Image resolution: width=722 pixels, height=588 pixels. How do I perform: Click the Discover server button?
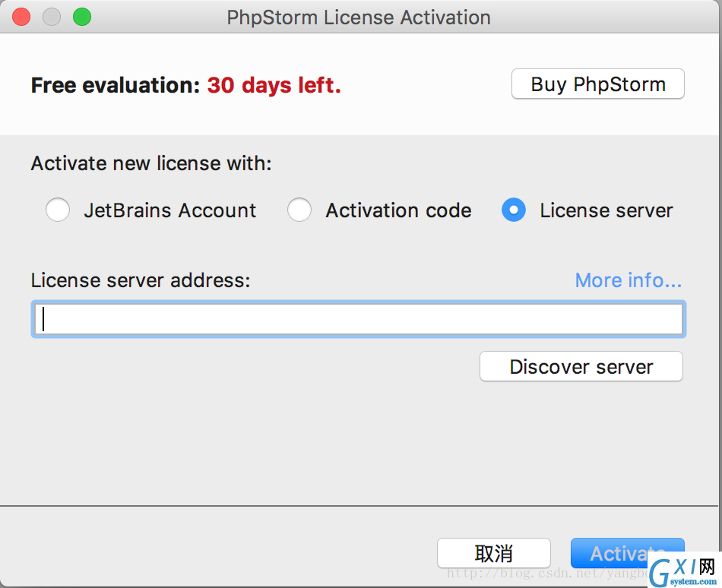tap(581, 367)
